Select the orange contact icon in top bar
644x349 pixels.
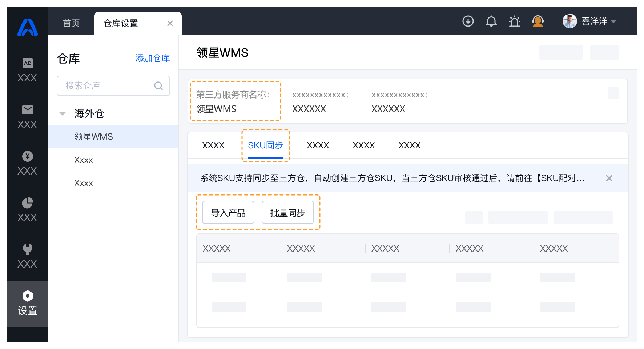pos(538,21)
